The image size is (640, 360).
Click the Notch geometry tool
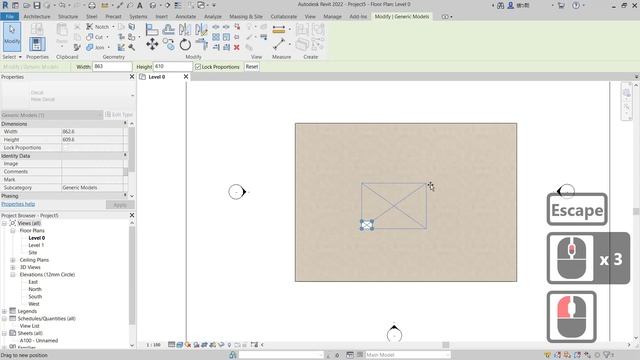point(98,27)
